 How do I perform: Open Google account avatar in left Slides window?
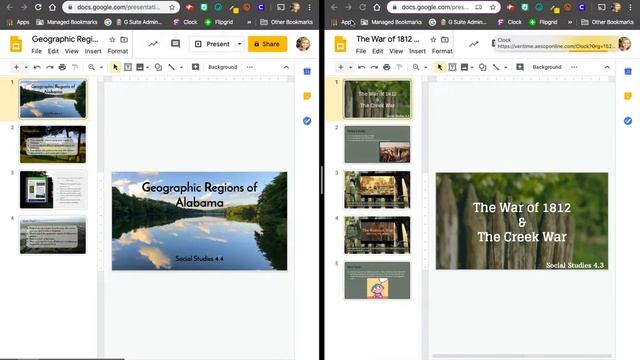click(x=303, y=44)
